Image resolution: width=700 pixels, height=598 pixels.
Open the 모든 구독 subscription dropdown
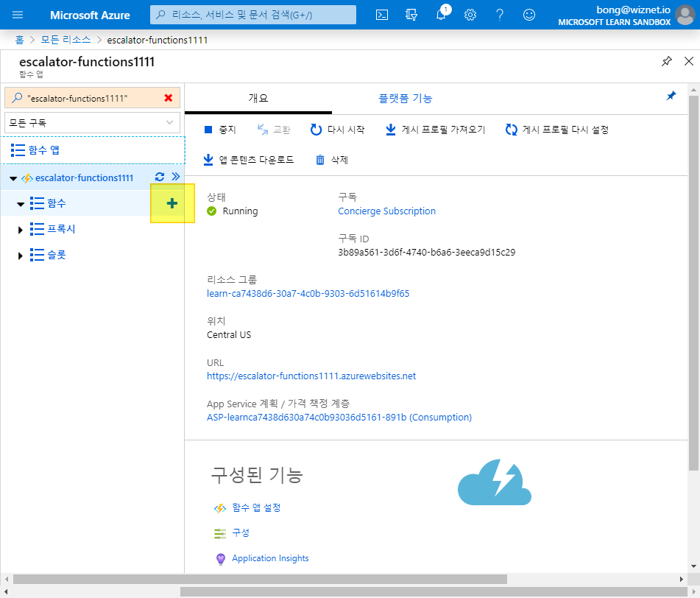pyautogui.click(x=93, y=122)
